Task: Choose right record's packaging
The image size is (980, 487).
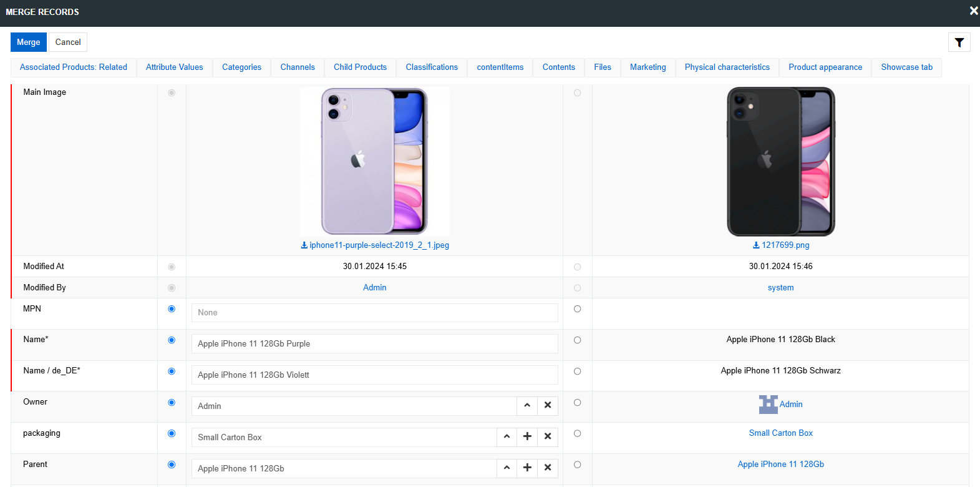Action: pos(577,433)
